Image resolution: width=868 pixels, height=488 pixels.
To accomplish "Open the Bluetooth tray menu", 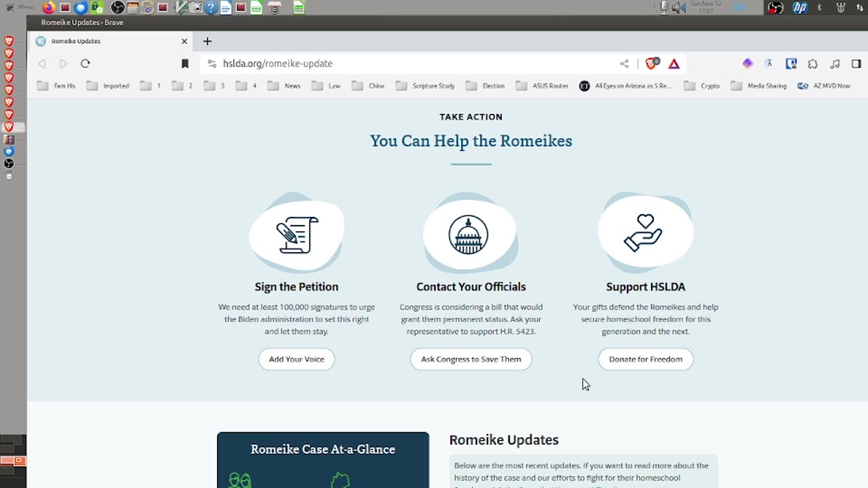I will [x=819, y=7].
